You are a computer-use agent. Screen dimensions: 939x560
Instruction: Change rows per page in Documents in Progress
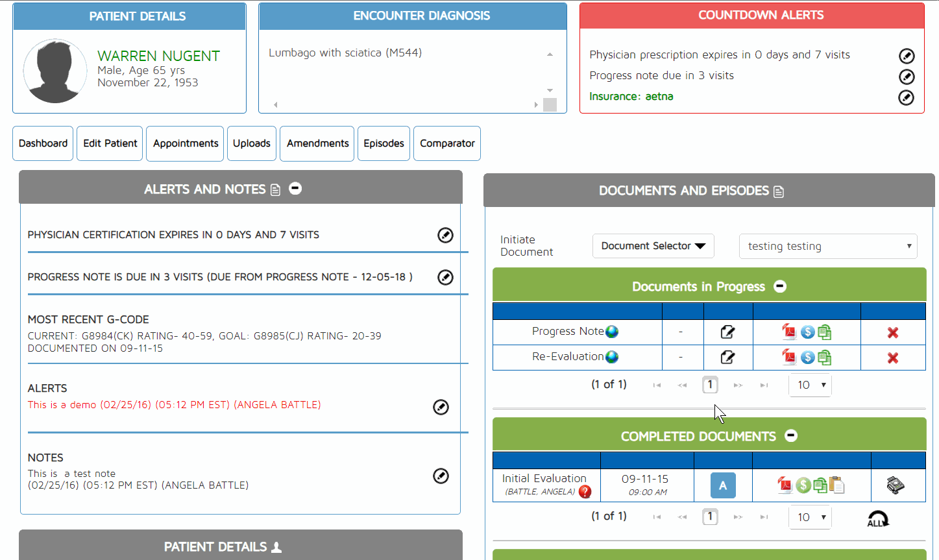click(810, 385)
